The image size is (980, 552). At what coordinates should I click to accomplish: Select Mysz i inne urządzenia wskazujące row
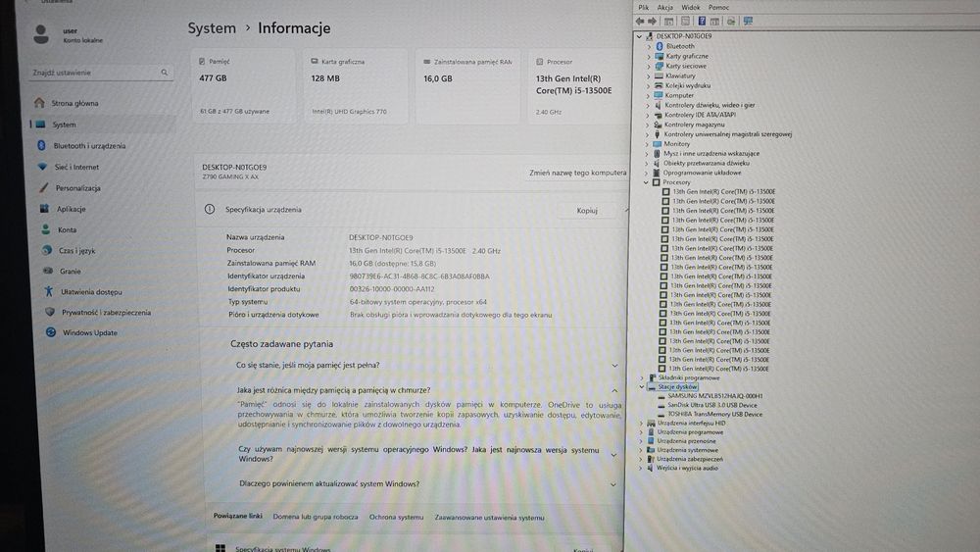[711, 153]
